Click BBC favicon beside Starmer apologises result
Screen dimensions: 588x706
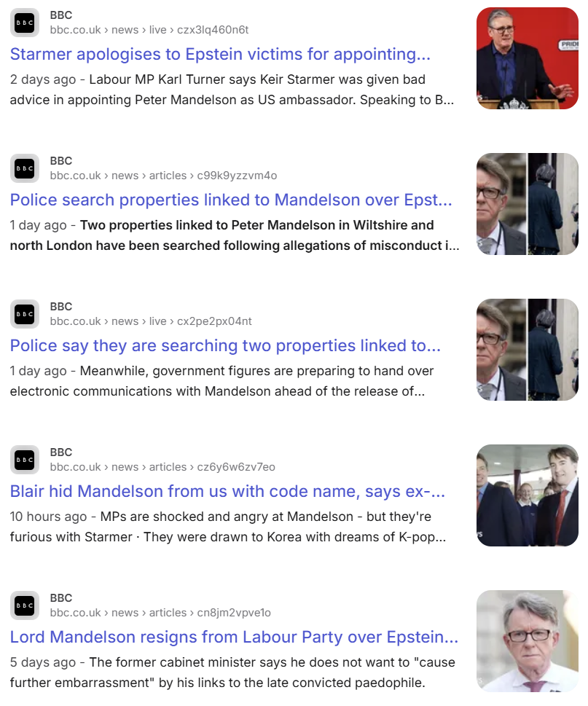point(25,23)
